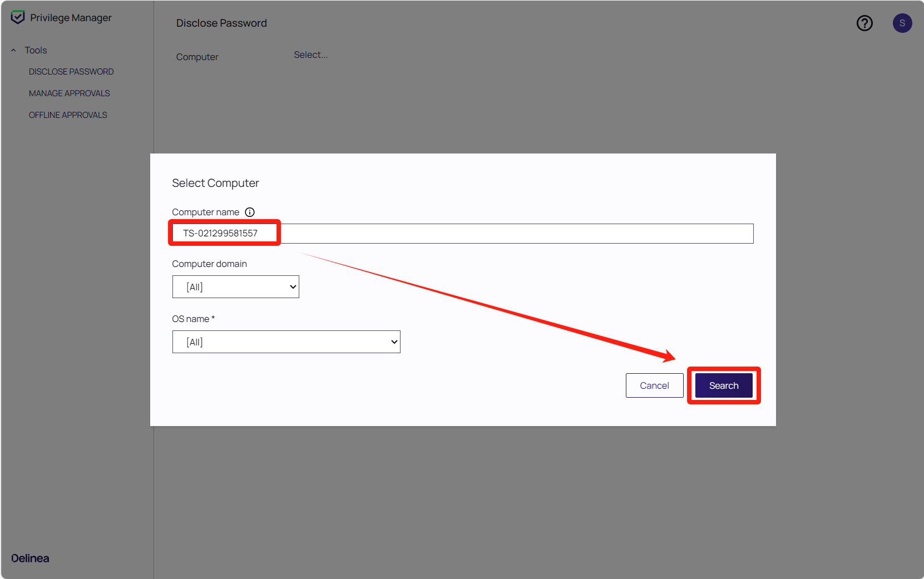Select Offline Approvals in the sidebar
This screenshot has height=579, width=924.
(68, 115)
